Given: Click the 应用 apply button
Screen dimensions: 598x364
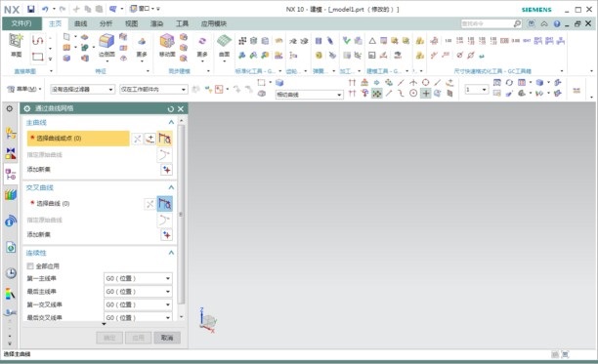Looking at the screenshot, I should 138,338.
